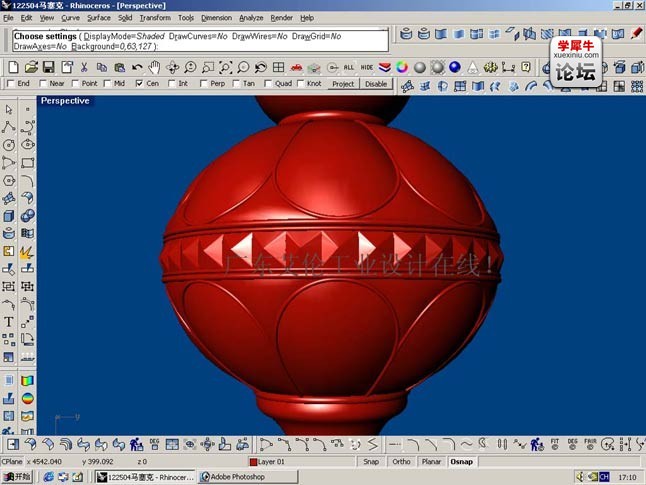Click the four viewports layout icon
This screenshot has width=646, height=485.
point(279,67)
